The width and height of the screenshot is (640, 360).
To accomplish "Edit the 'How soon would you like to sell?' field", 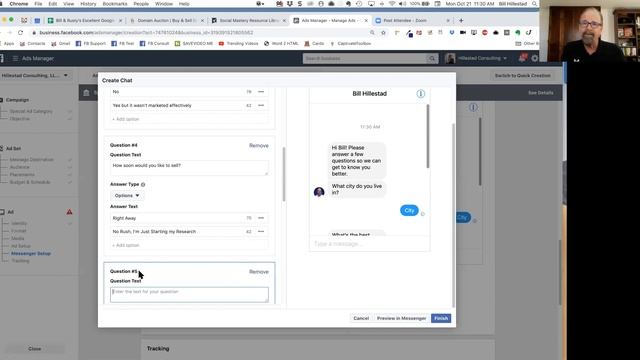I will click(x=189, y=168).
